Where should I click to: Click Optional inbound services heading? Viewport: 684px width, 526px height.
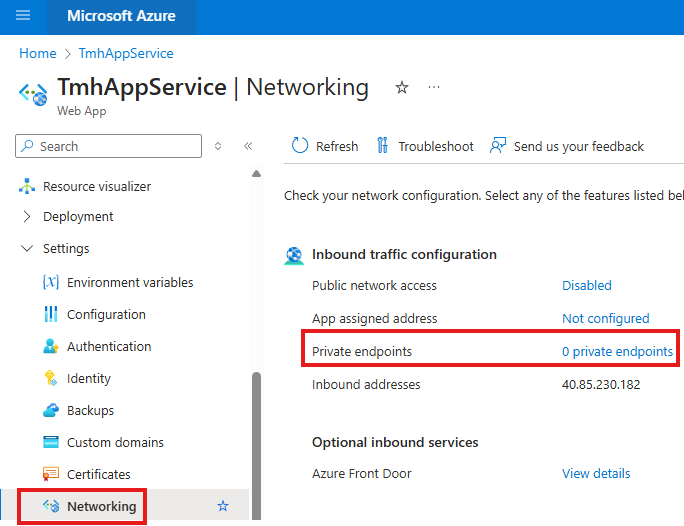pos(395,442)
